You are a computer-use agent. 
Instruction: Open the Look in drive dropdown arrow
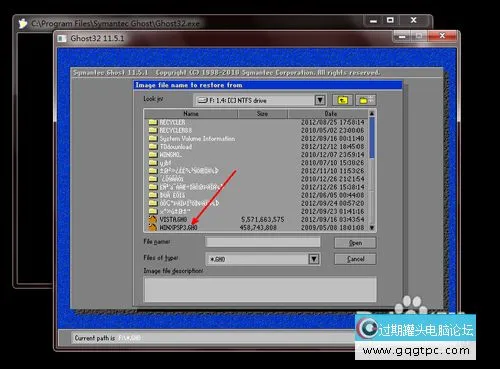coord(320,100)
